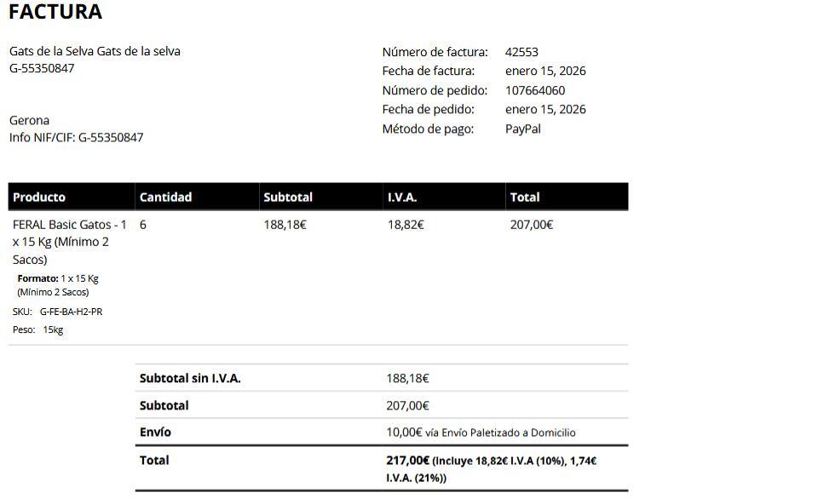Click the 'Subtotal sin I.V.A.' label

(190, 378)
